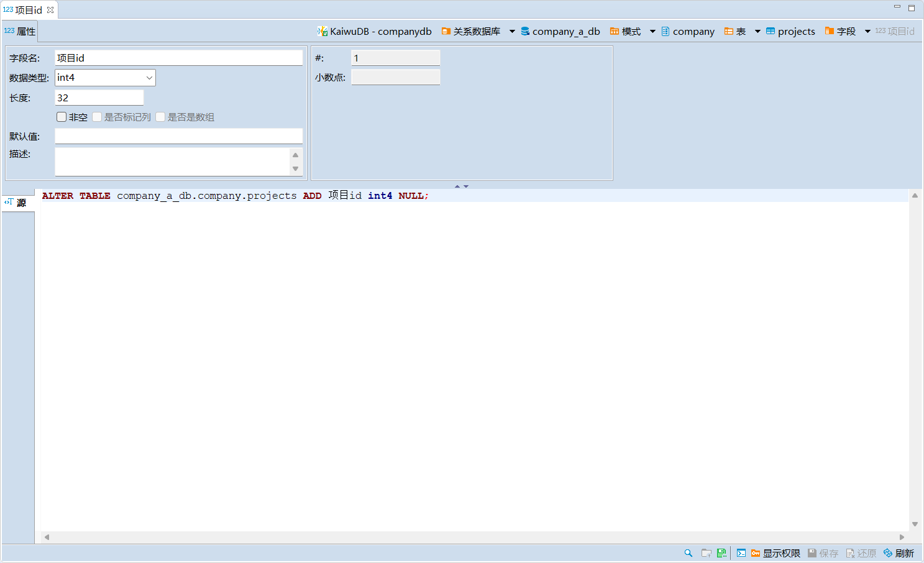
Task: Switch to the 属性 tab
Action: coord(21,31)
